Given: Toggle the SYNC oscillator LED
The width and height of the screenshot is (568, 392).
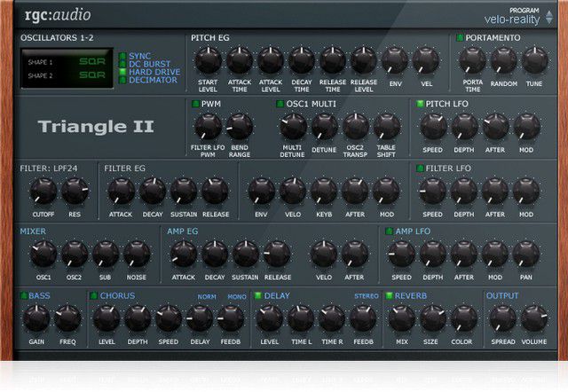Looking at the screenshot, I should click(122, 56).
